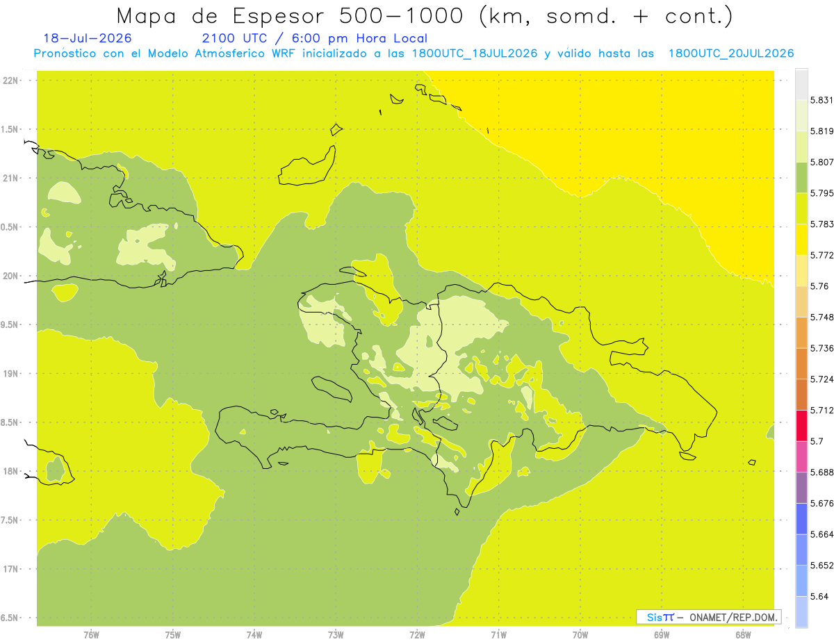Screen dimensions: 834x644
Task: Click the bright yellow swatch between 5.783 and 5.772
Action: click(801, 239)
